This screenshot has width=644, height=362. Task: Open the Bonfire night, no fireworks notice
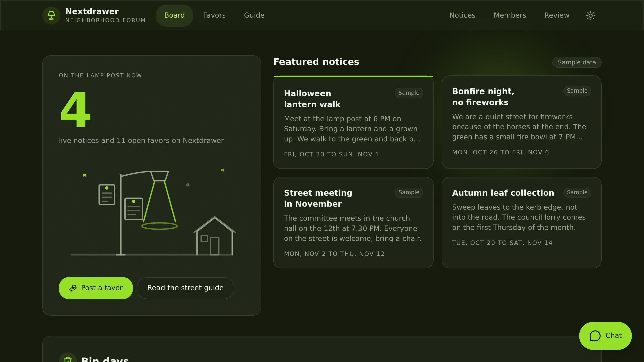click(521, 122)
